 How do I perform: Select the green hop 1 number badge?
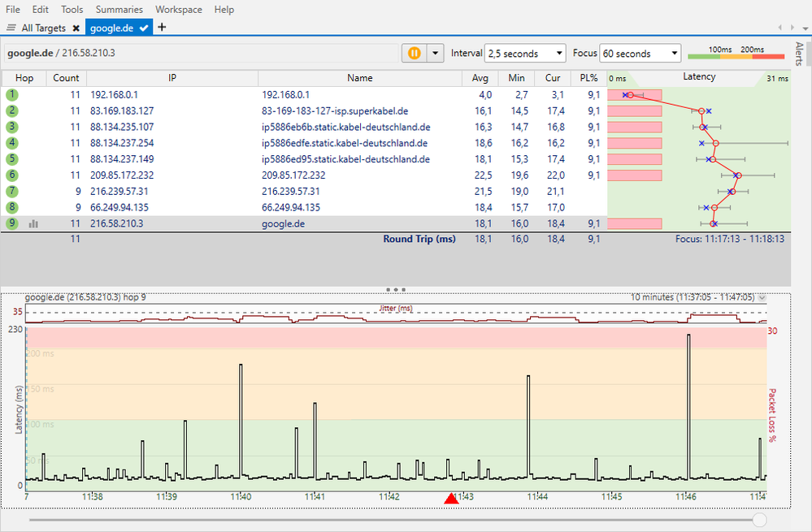pos(11,94)
